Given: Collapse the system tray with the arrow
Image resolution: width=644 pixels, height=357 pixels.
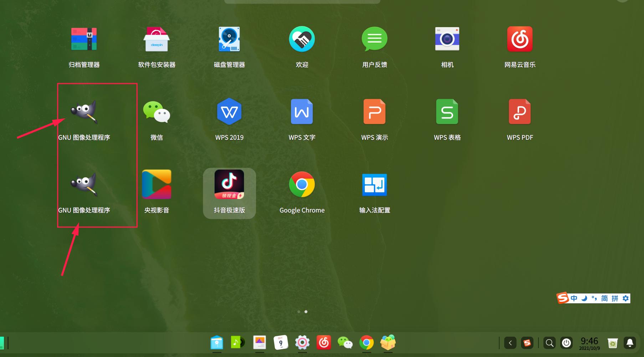Looking at the screenshot, I should (x=510, y=343).
